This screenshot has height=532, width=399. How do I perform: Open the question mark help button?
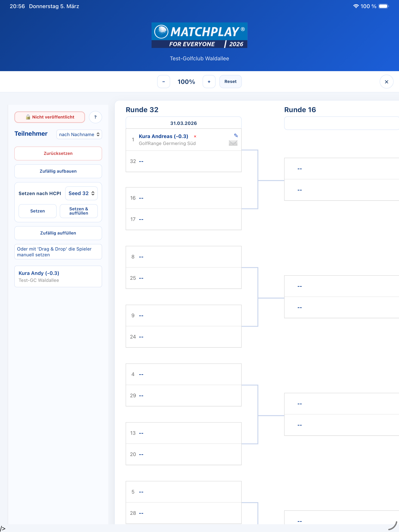pos(95,117)
